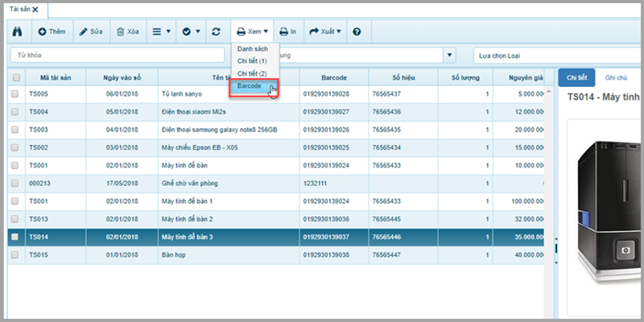644x322 pixels.
Task: Click the binoculars search icon
Action: 18,31
